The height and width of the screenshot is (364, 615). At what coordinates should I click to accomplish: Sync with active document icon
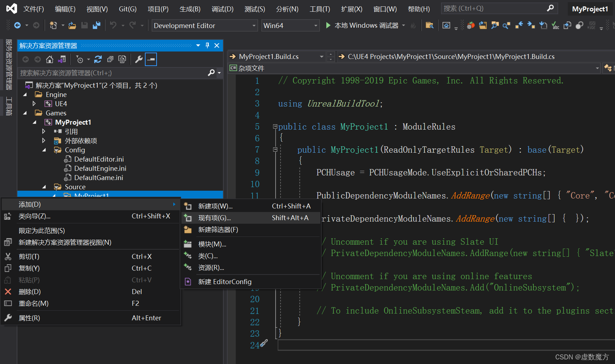click(98, 59)
